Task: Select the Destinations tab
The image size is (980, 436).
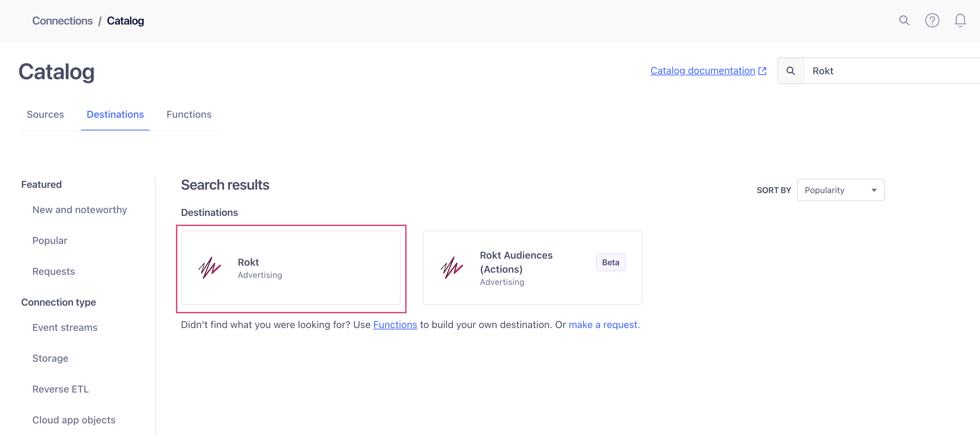Action: tap(115, 115)
